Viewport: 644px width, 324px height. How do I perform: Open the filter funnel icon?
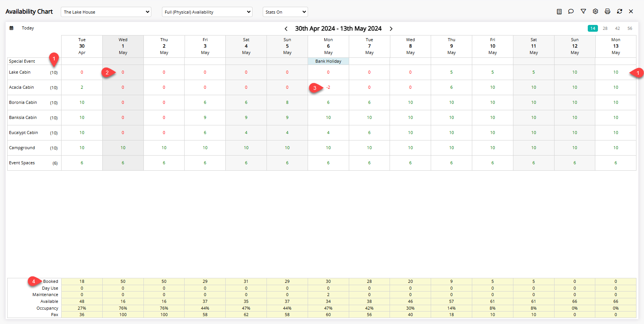[583, 12]
